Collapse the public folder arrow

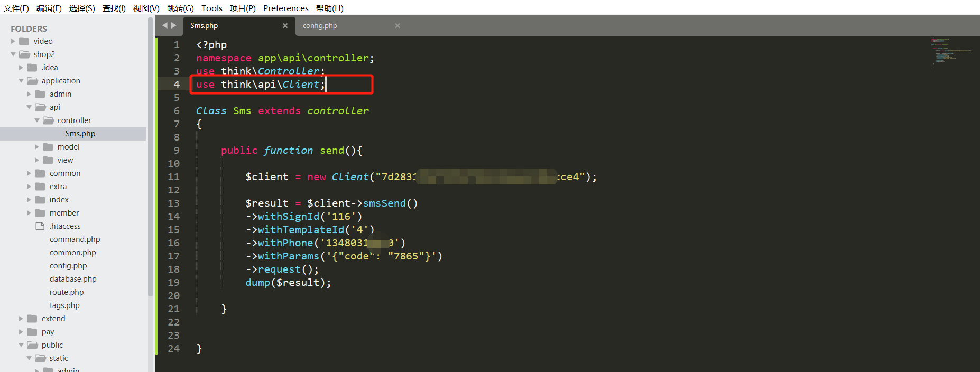[21, 345]
